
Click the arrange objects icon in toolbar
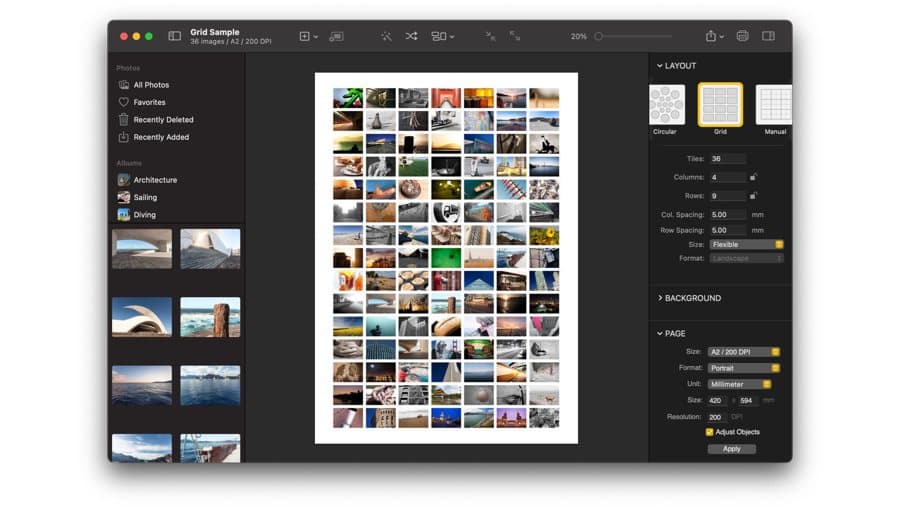(x=439, y=36)
